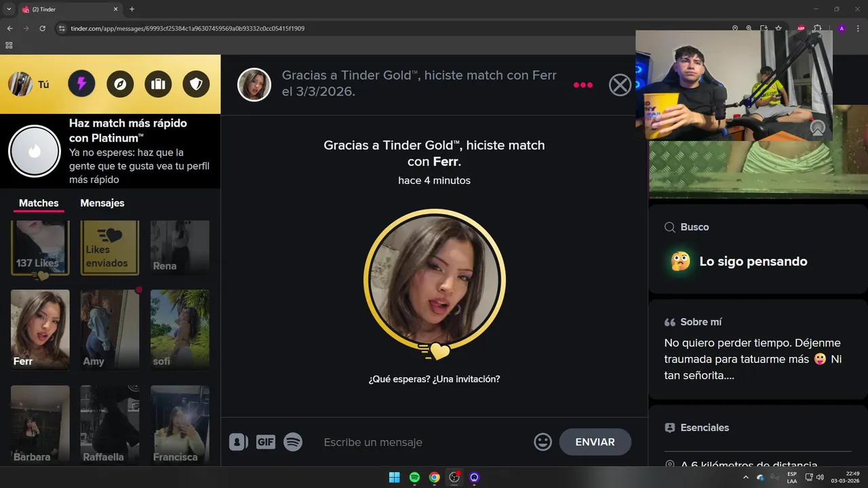Open the three-dot options menu for Ferr
This screenshot has height=488, width=868.
click(x=583, y=85)
